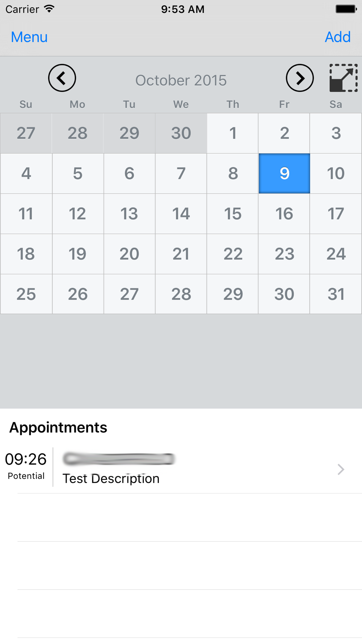Viewport: 362px width, 644px height.
Task: Tap the expand calendar view icon
Action: tap(344, 78)
